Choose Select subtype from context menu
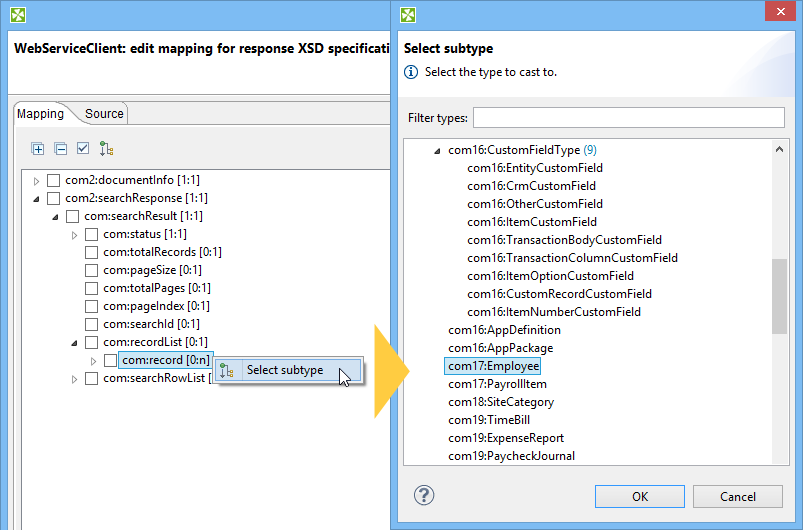The image size is (803, 530). coord(284,370)
